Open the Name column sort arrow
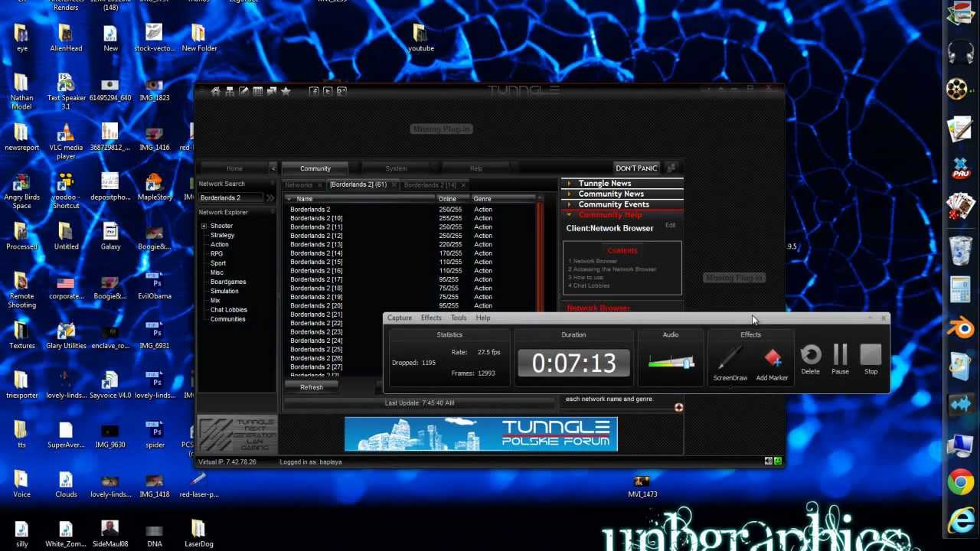The width and height of the screenshot is (980, 551). point(289,199)
